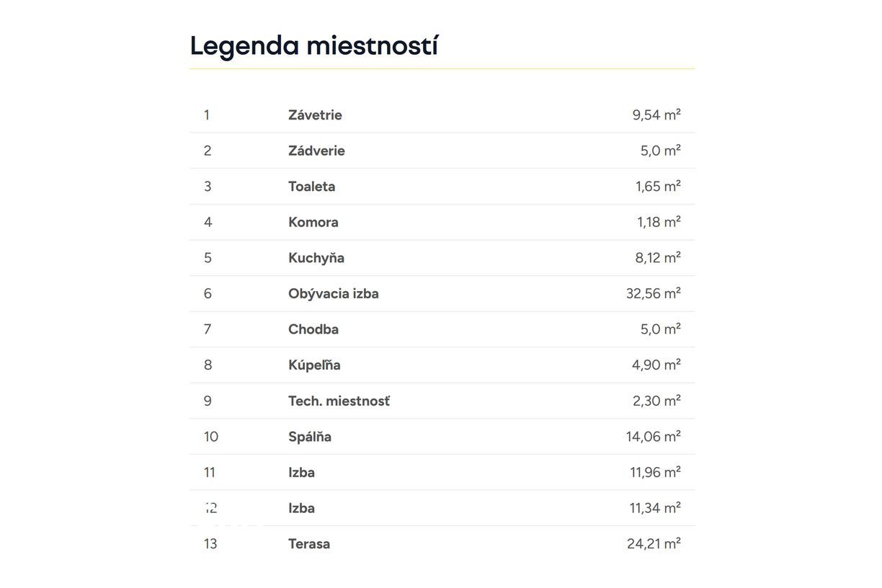Select the Kúpeľňa room entry
Screen dimensions: 882x588
[442, 365]
